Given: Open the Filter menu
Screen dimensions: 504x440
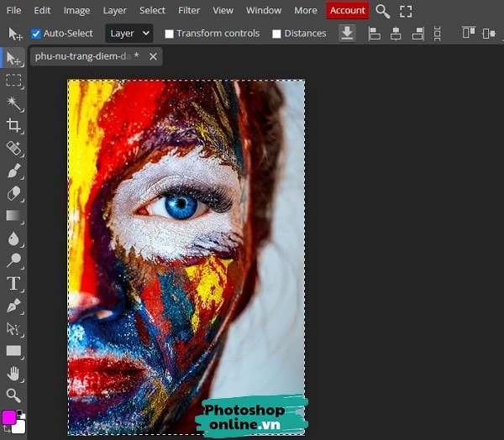Looking at the screenshot, I should (189, 10).
